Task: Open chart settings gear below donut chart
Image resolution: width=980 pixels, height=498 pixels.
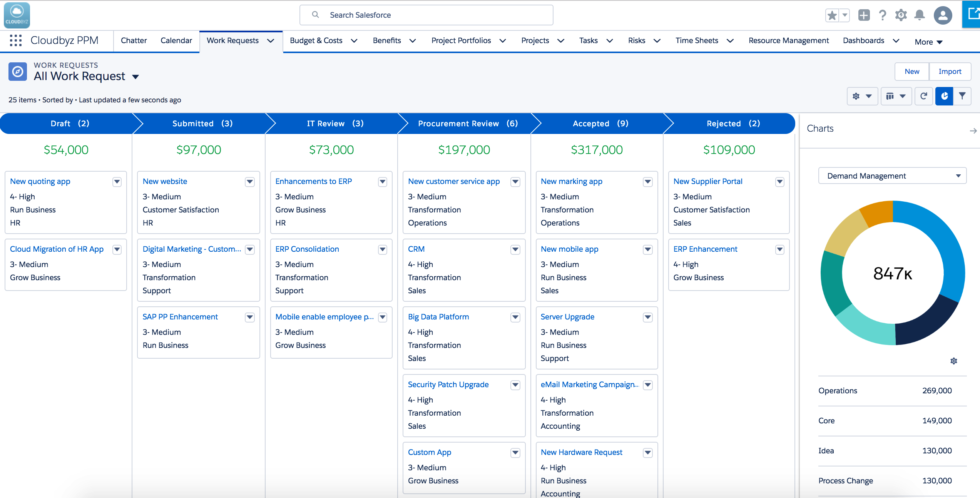Action: [x=954, y=361]
